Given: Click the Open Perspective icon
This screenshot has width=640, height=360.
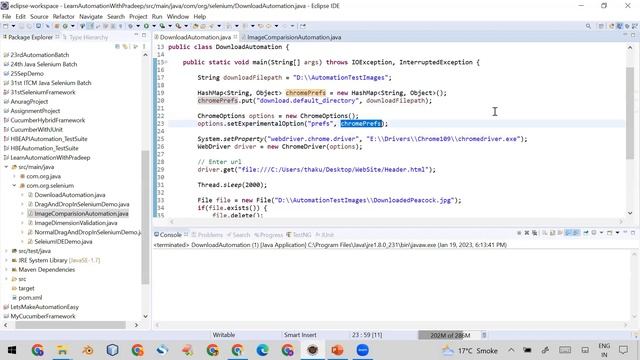Looking at the screenshot, I should [x=601, y=26].
